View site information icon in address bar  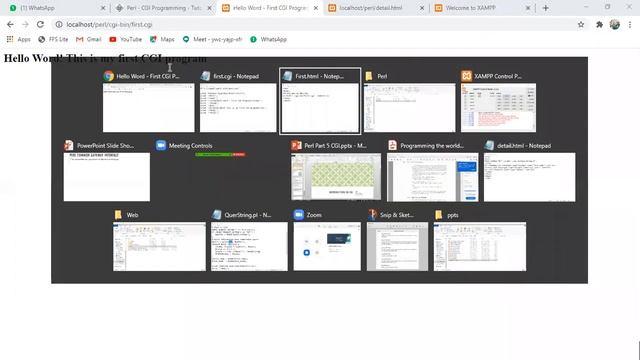[x=59, y=24]
